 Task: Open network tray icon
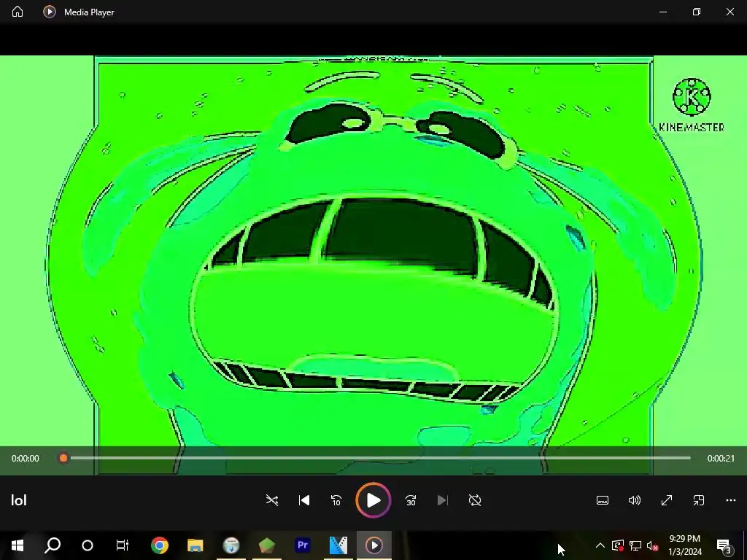pos(635,545)
